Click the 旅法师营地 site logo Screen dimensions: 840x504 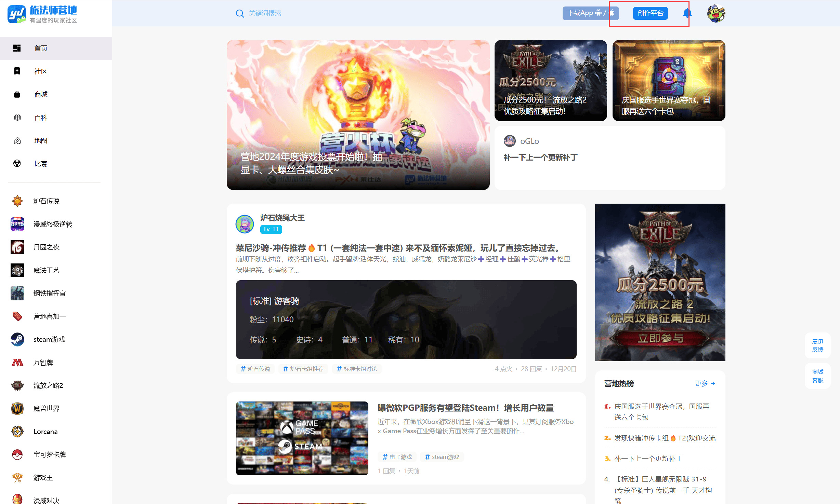click(x=42, y=14)
